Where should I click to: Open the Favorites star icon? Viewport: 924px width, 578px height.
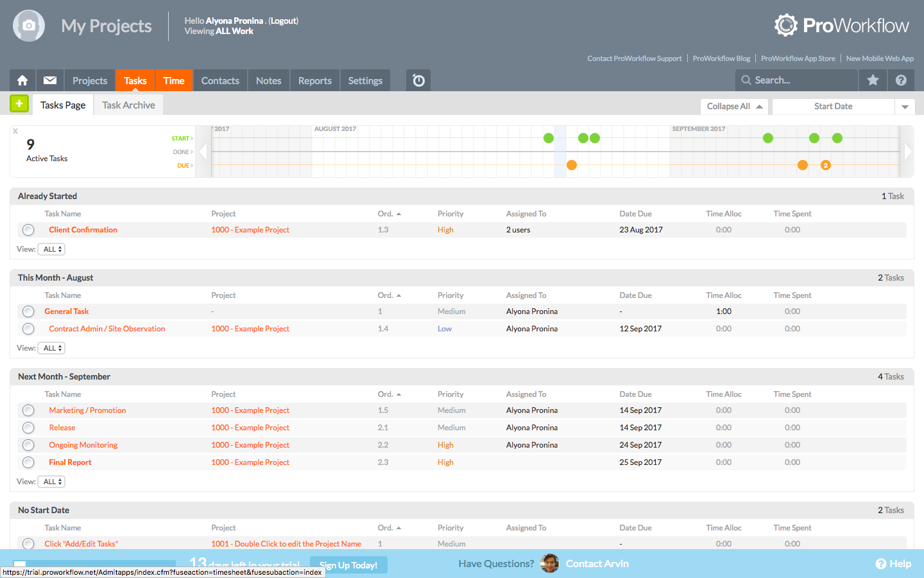pos(873,80)
